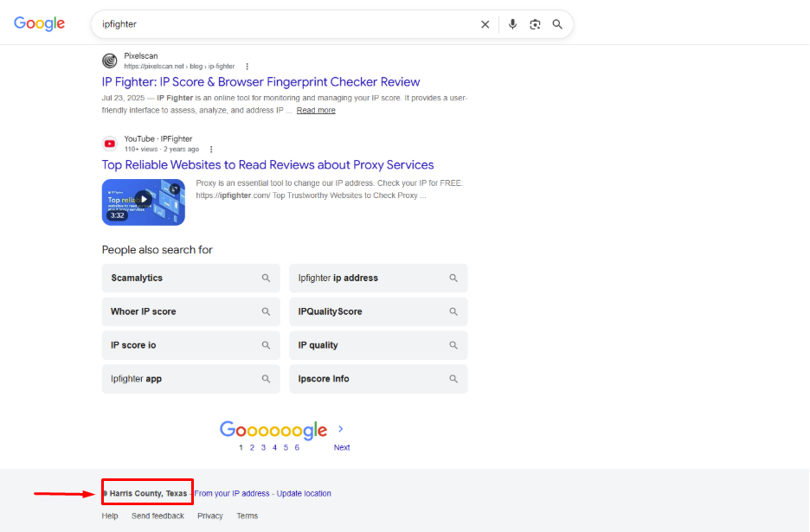Click the pixelscan.net blog URL breadcrumb

[179, 67]
